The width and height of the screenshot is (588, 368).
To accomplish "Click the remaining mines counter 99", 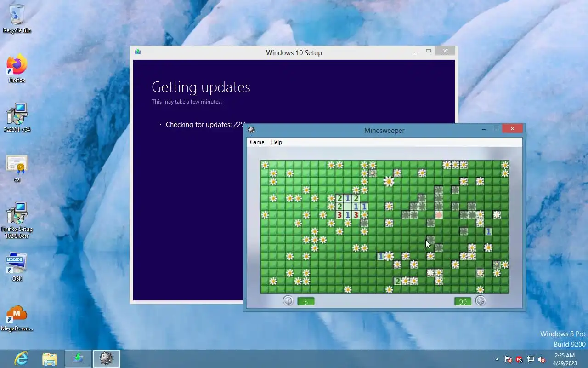I will 463,302.
